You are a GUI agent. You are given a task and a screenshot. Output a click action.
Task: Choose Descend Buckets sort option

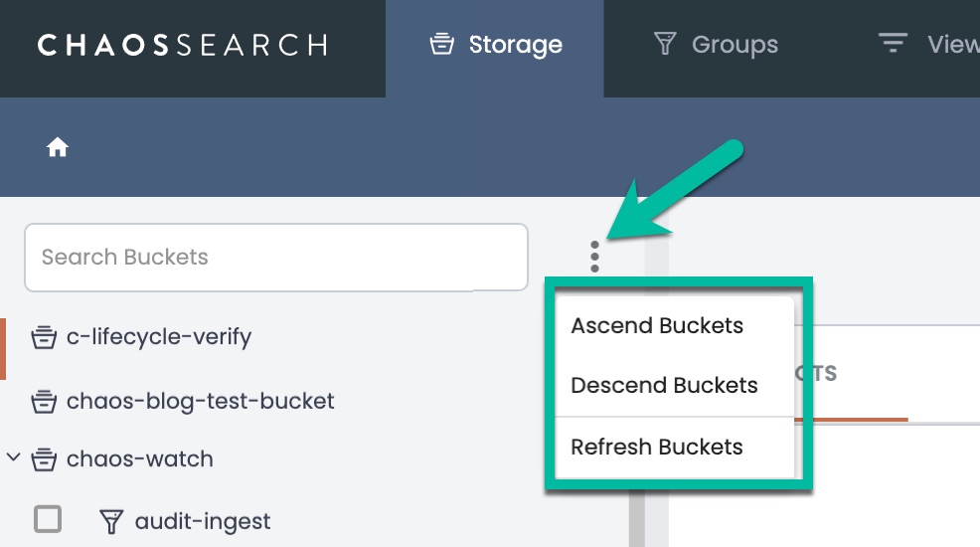(x=664, y=386)
